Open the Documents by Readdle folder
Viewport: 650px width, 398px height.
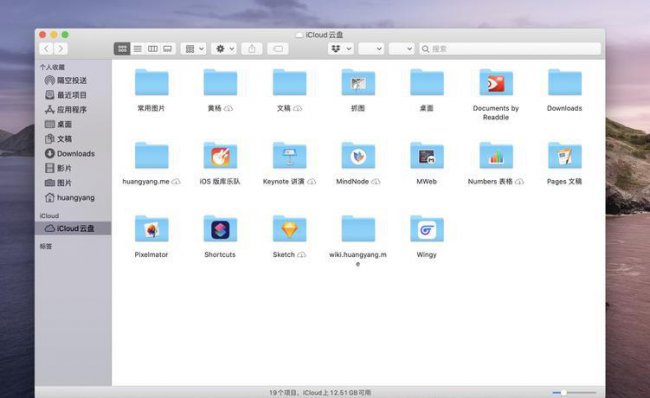click(x=496, y=83)
